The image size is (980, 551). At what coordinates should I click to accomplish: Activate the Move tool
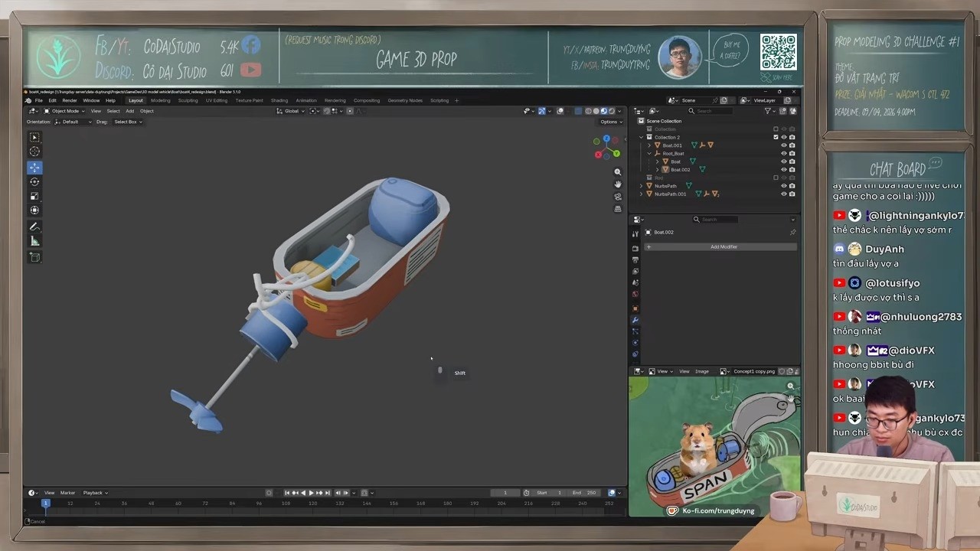[34, 167]
